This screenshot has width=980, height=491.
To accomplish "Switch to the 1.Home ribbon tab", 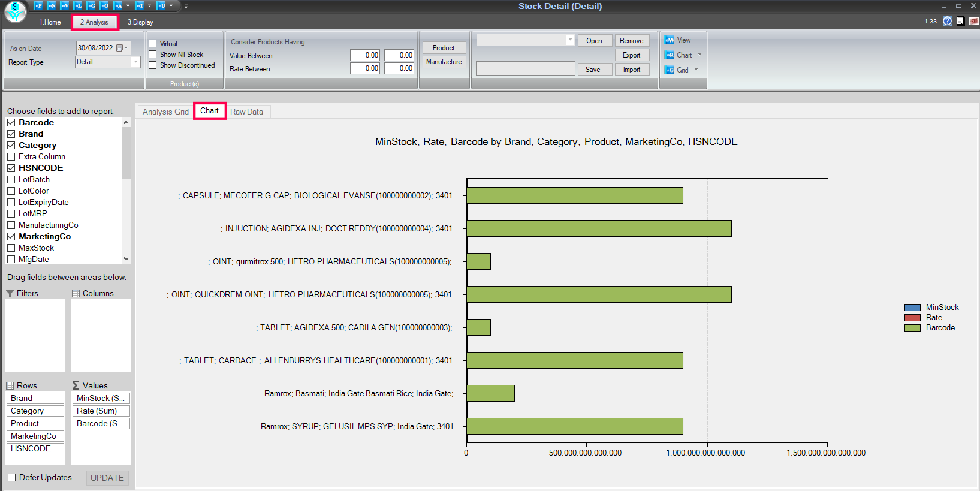I will pyautogui.click(x=50, y=22).
